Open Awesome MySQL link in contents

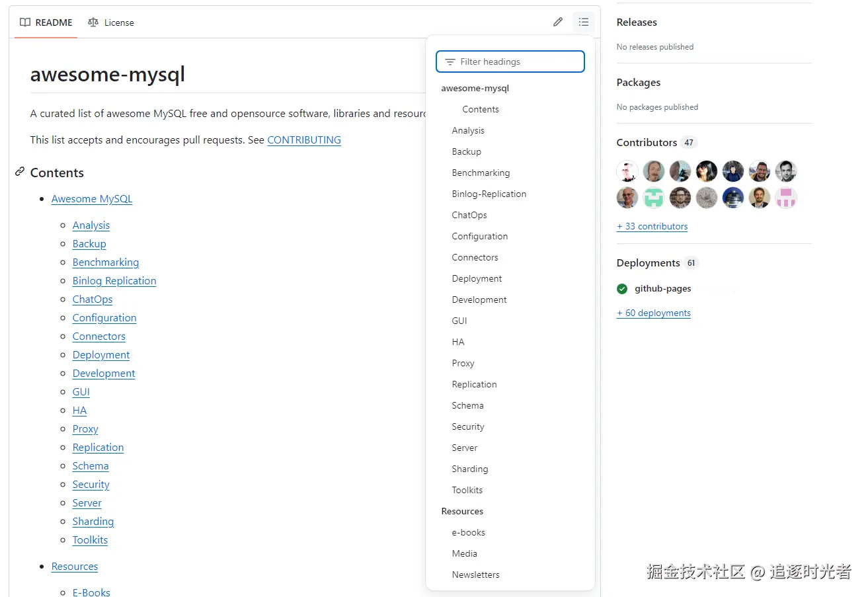(x=92, y=199)
